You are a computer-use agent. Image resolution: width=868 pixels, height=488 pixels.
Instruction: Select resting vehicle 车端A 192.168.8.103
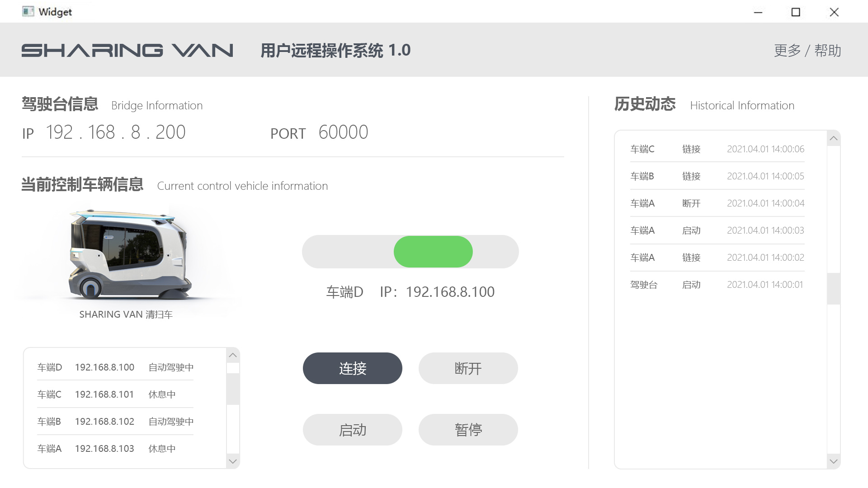click(x=115, y=448)
